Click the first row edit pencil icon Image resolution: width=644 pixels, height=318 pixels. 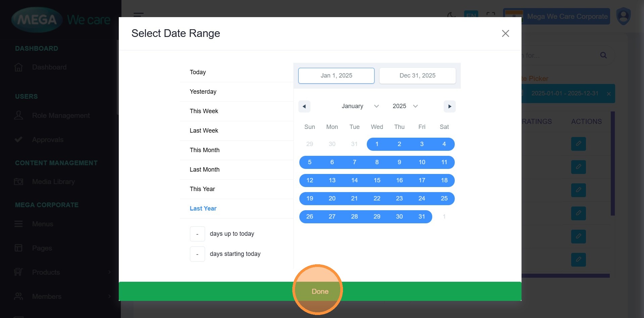tap(578, 144)
